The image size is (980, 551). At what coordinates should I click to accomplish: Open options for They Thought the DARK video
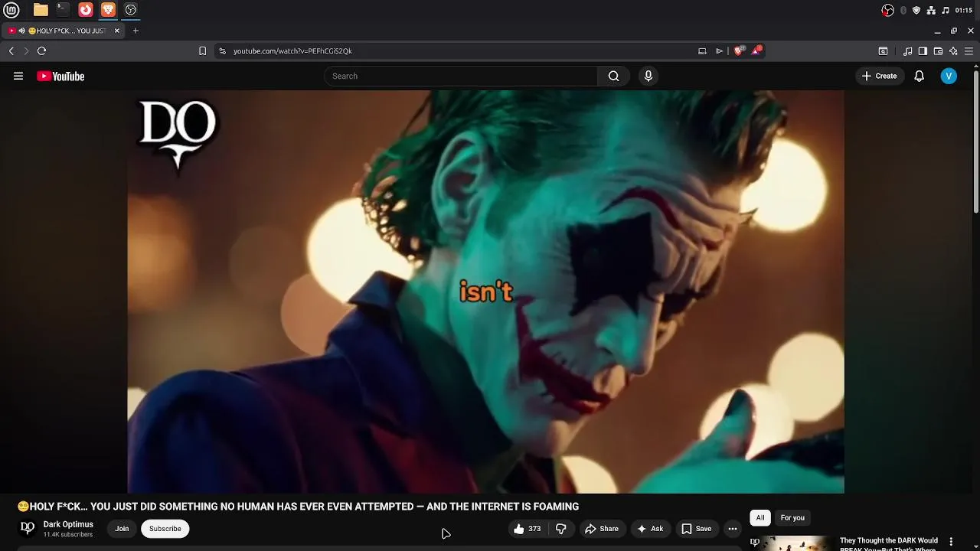point(951,542)
